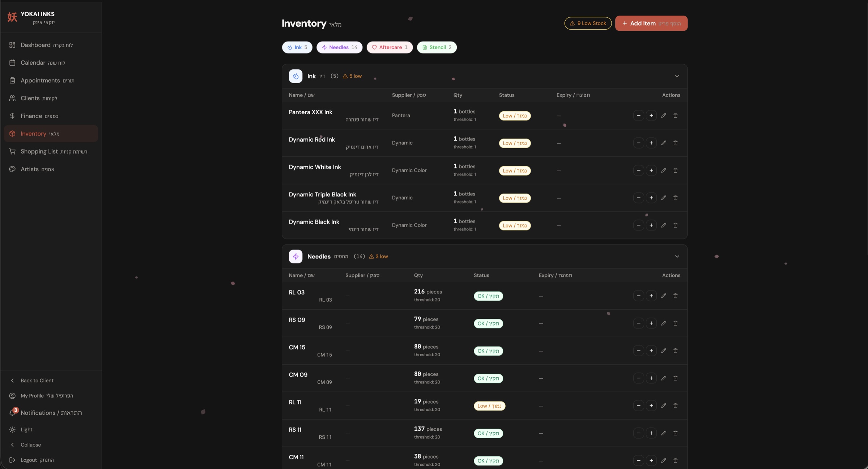868x469 pixels.
Task: Delete the RS 11 needle row
Action: 675,433
